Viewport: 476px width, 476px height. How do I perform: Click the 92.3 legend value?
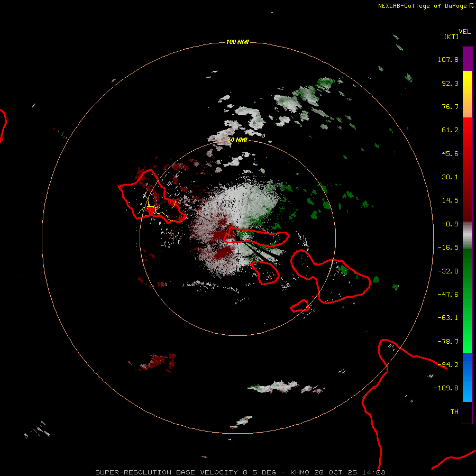click(x=450, y=83)
